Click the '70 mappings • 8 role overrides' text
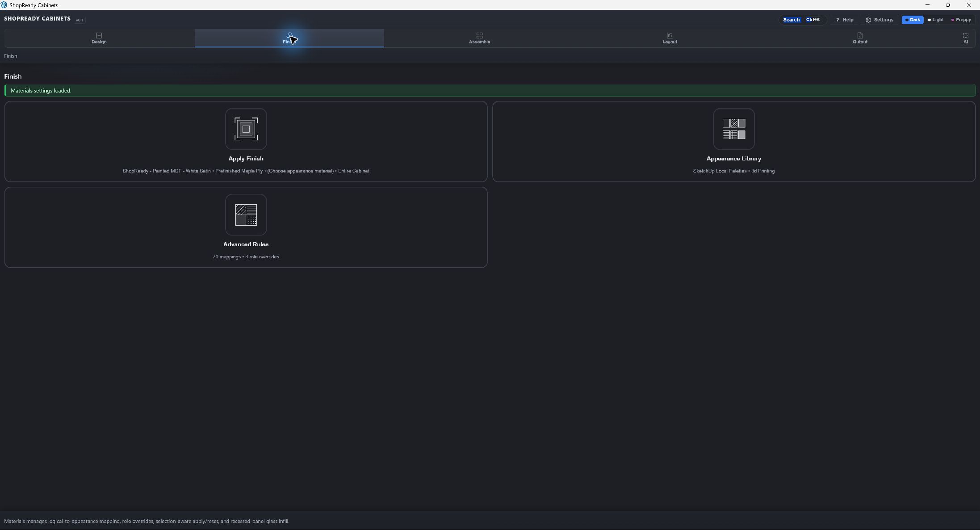 point(246,257)
